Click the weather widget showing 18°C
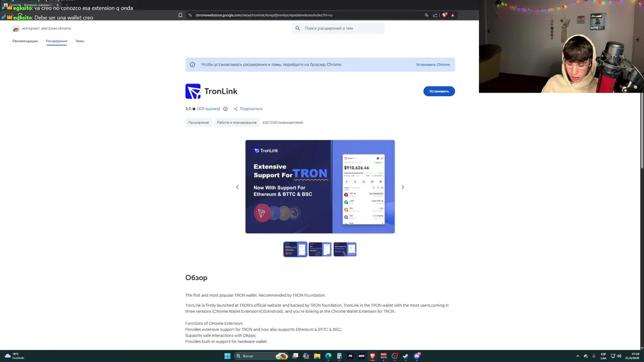 [14, 356]
